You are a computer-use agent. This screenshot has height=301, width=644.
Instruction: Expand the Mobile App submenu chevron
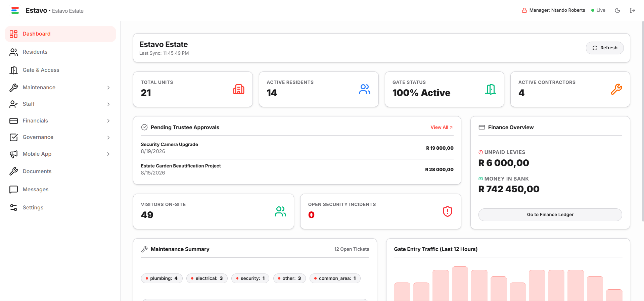pos(108,154)
